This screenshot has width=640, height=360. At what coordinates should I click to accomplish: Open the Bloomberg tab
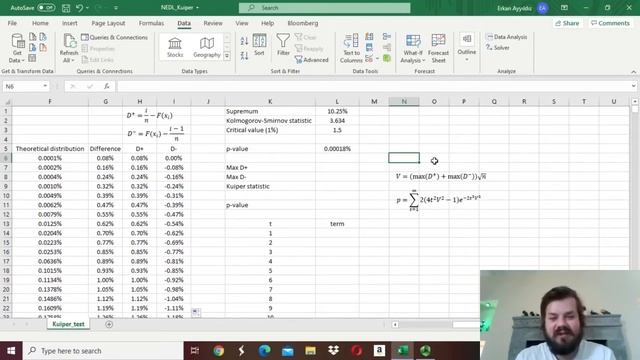pos(302,23)
